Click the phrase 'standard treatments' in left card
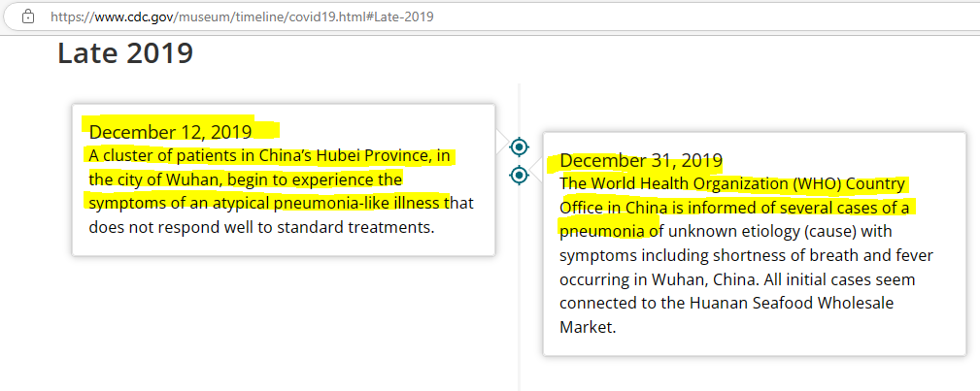 tap(355, 227)
